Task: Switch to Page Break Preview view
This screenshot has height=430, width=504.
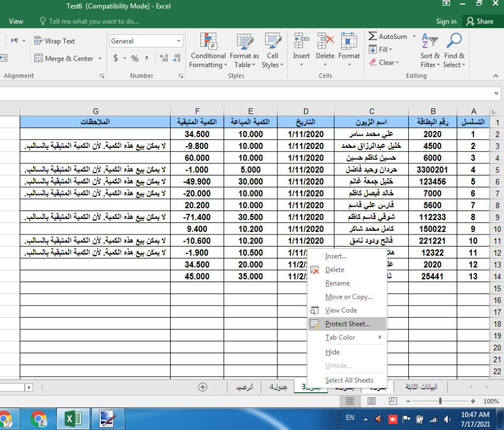Action: (393, 401)
